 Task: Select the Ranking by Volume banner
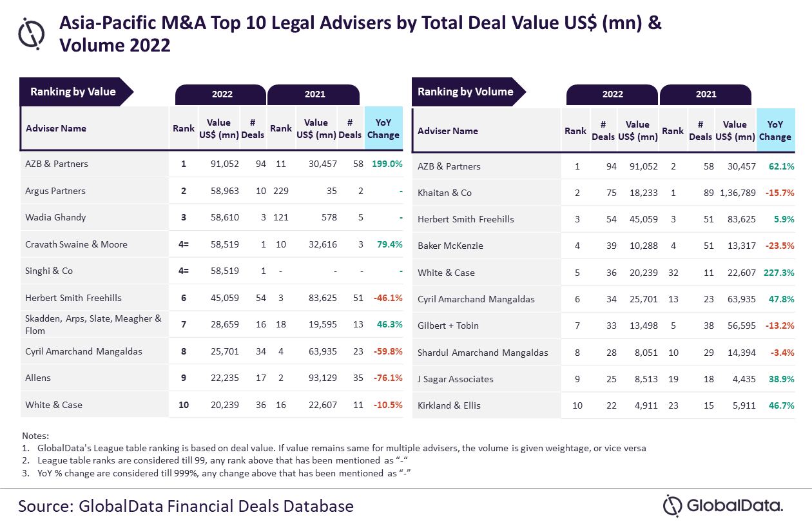465,92
